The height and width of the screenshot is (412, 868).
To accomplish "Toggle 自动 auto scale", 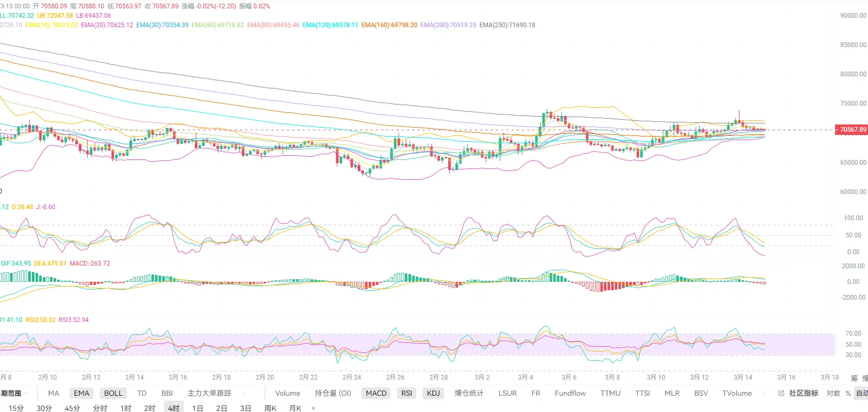I will click(x=862, y=393).
